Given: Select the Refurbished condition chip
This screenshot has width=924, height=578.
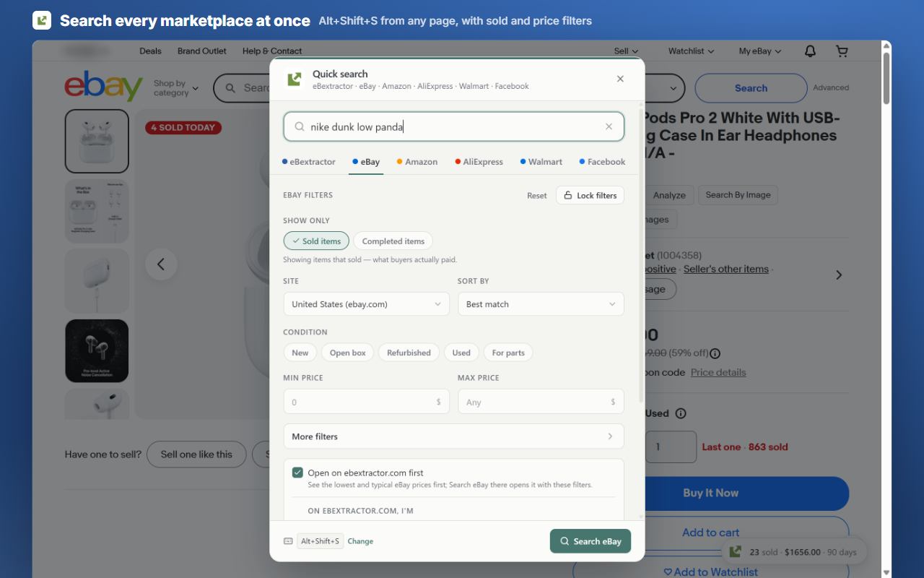Looking at the screenshot, I should [x=409, y=353].
